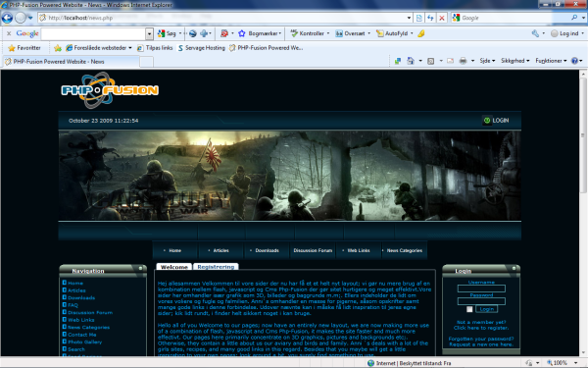The height and width of the screenshot is (368, 588).
Task: Open the Help question mark icon
Action: pyautogui.click(x=574, y=61)
